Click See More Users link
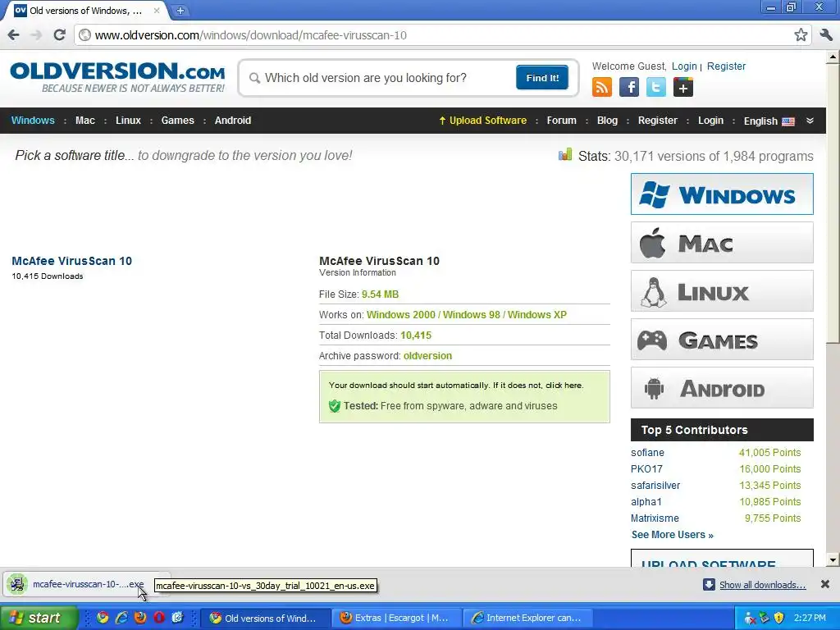Viewport: 840px width, 630px height. pyautogui.click(x=673, y=535)
